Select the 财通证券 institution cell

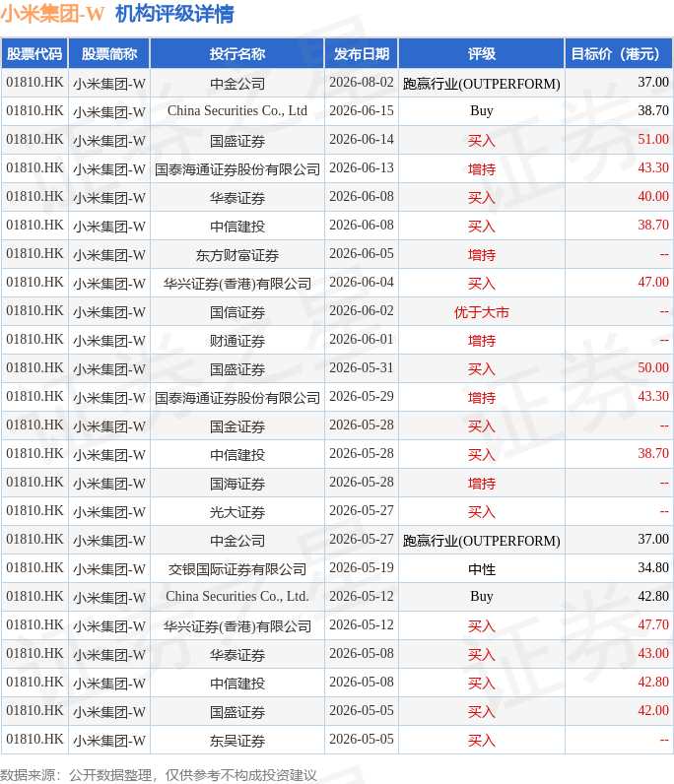(237, 341)
